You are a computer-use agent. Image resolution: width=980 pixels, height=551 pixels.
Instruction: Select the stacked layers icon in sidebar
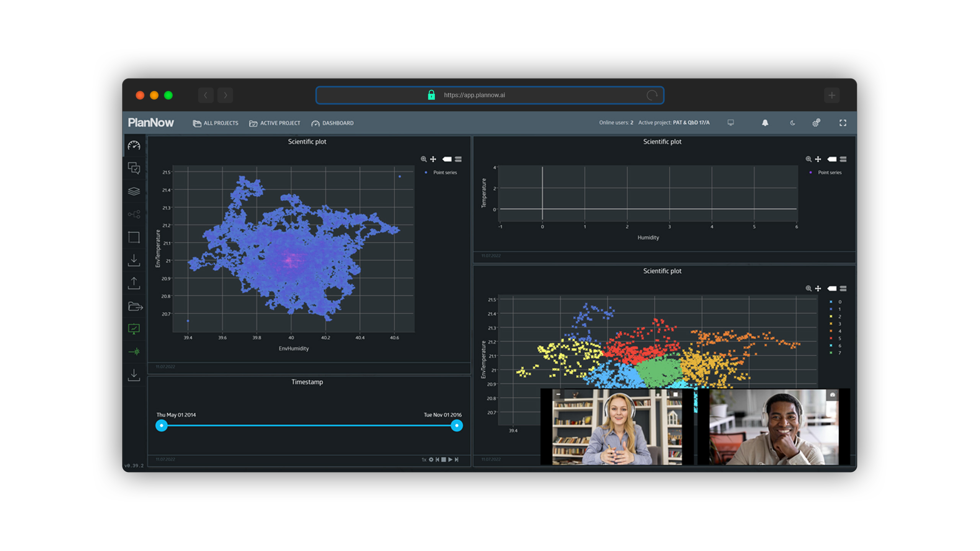[134, 191]
